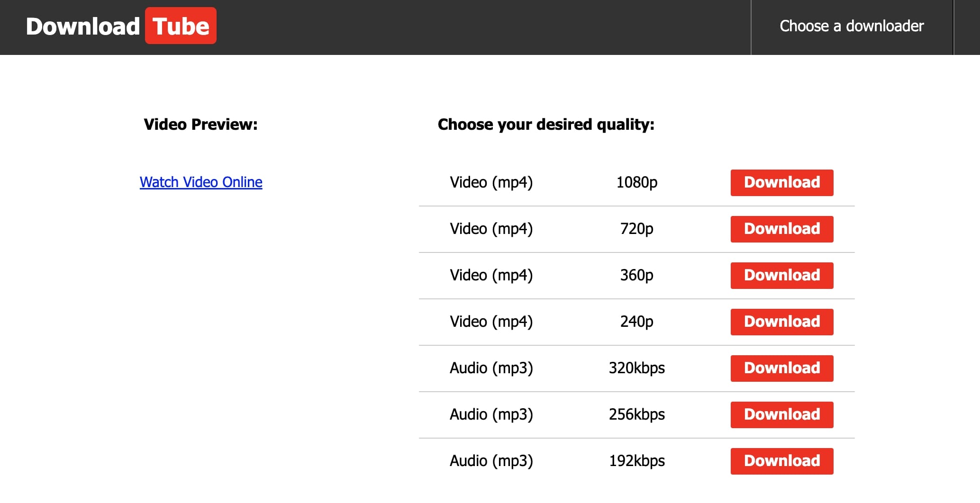Select the 320kbps bitrate label
980x503 pixels.
coord(636,368)
